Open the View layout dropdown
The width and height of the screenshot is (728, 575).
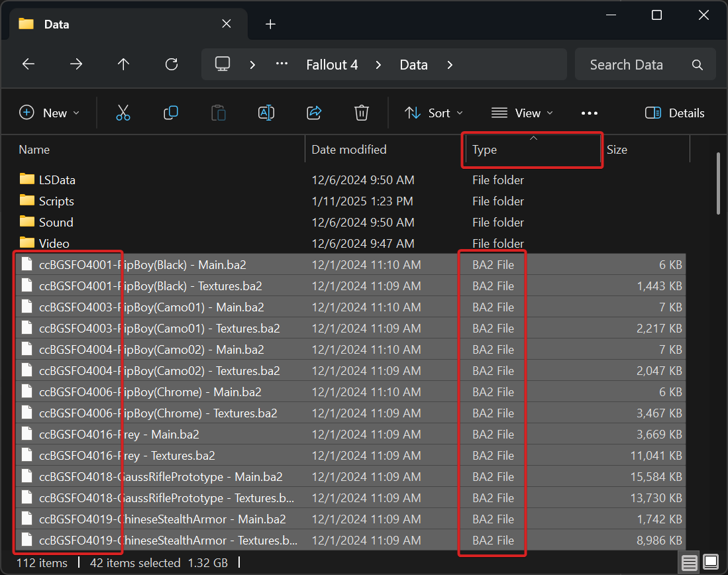tap(522, 113)
